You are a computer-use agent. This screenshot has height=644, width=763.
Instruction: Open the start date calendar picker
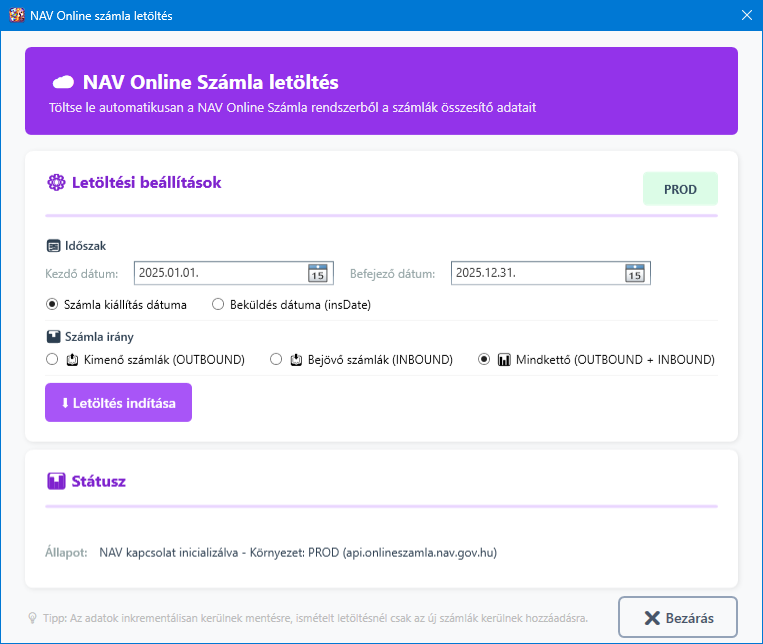pyautogui.click(x=317, y=273)
